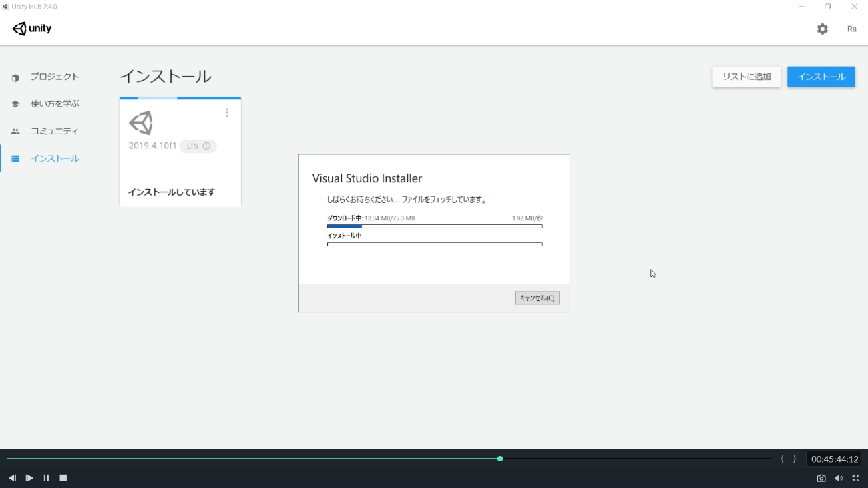
Task: Take a snapshot with camera icon
Action: (821, 478)
